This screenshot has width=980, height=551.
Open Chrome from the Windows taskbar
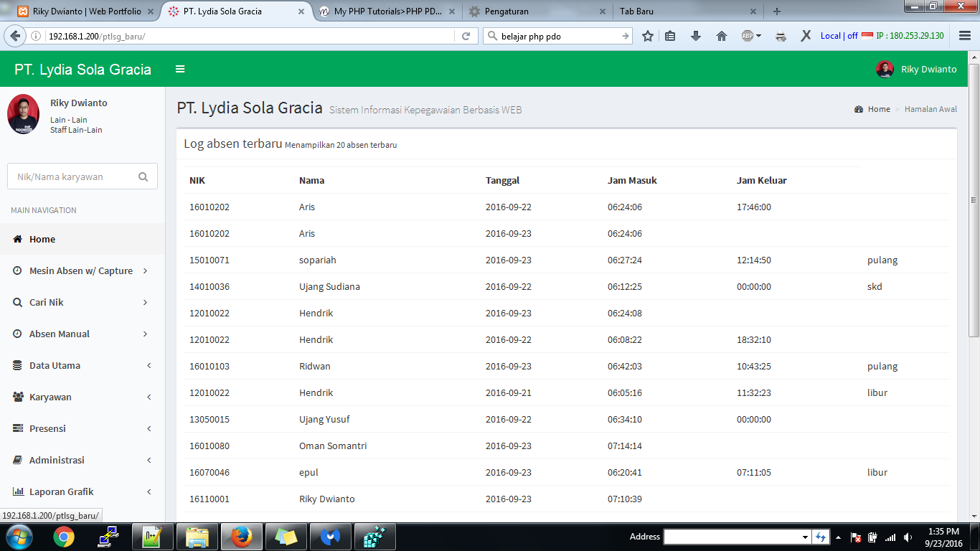click(64, 537)
